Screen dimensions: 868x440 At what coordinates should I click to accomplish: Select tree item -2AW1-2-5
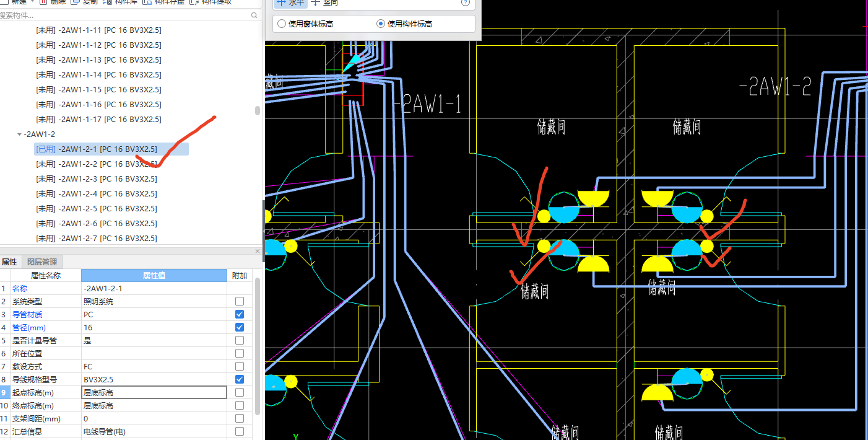tap(97, 208)
